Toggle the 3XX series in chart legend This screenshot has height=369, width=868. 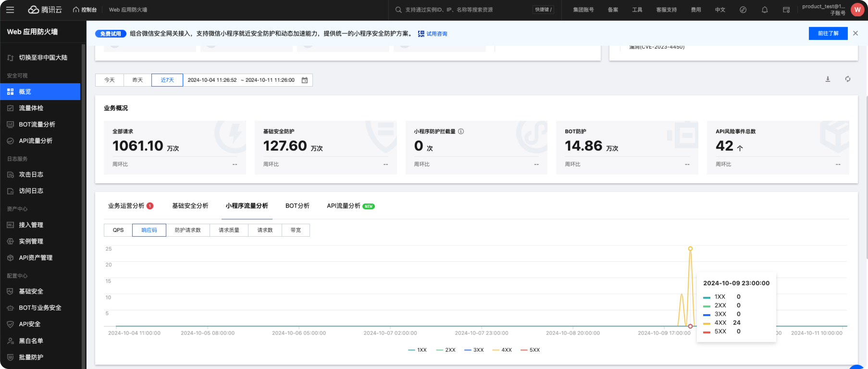(474, 350)
